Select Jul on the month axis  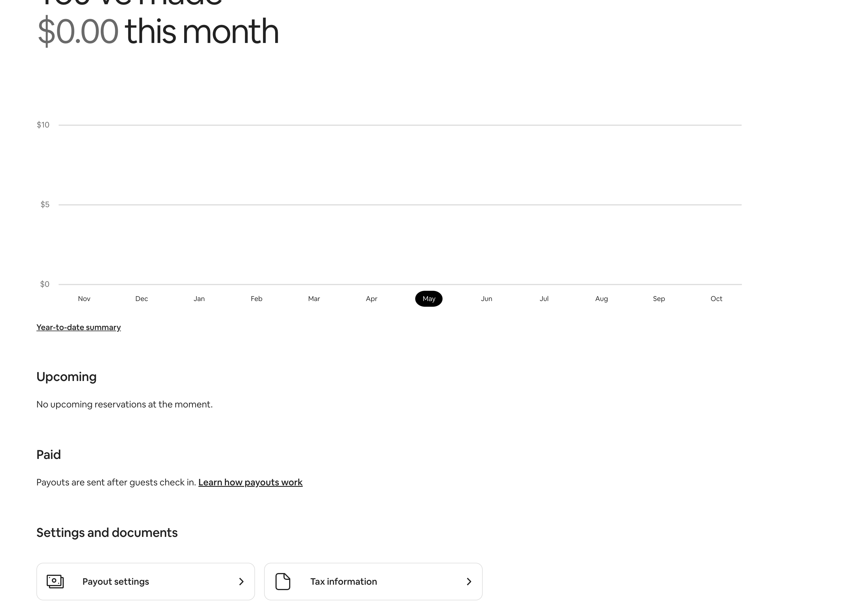544,299
